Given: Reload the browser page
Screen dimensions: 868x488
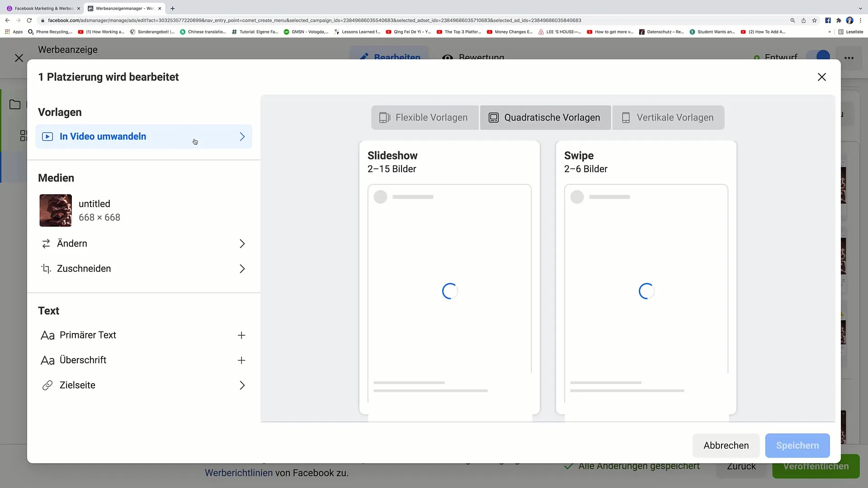Looking at the screenshot, I should coord(29,20).
